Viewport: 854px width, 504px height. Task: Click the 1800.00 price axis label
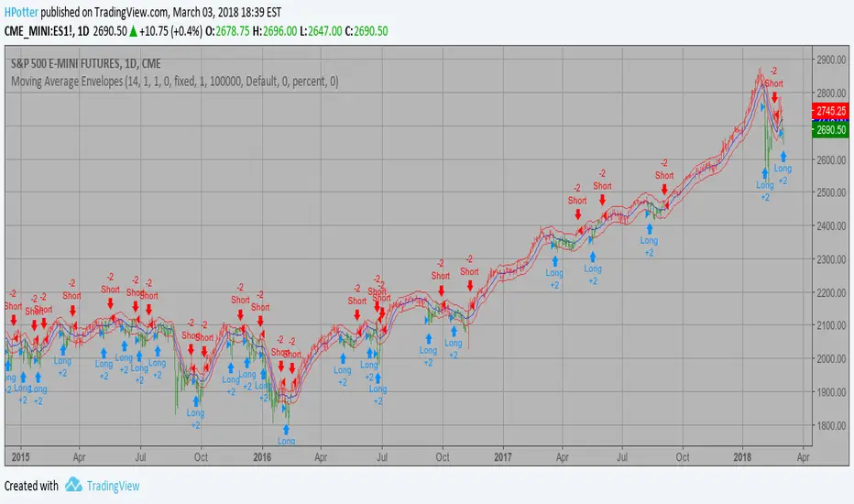click(x=831, y=425)
